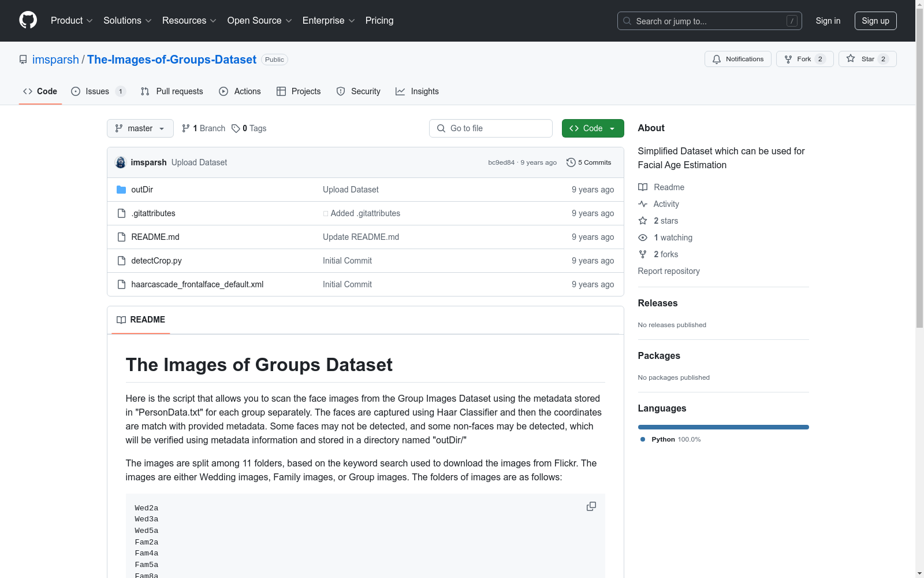924x578 pixels.
Task: Copy the folder list code block
Action: pos(591,506)
